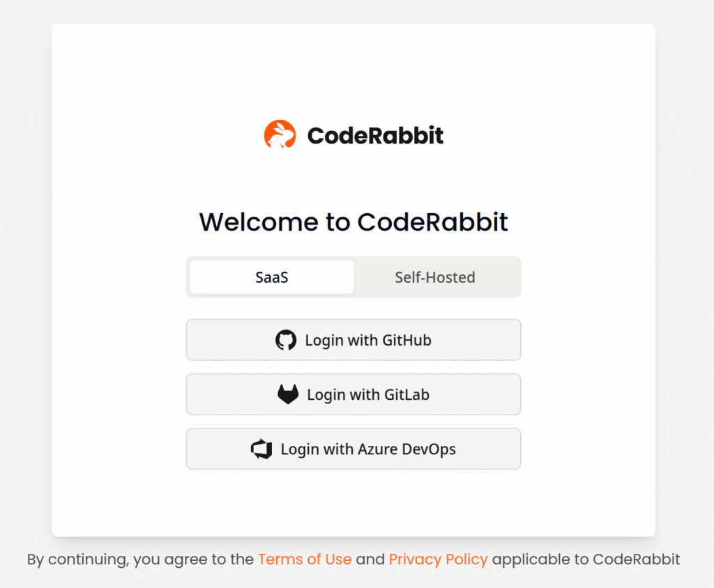Click the "Login with Azure DevOps" label text
Screen dimensions: 714x588
pyautogui.click(x=368, y=449)
